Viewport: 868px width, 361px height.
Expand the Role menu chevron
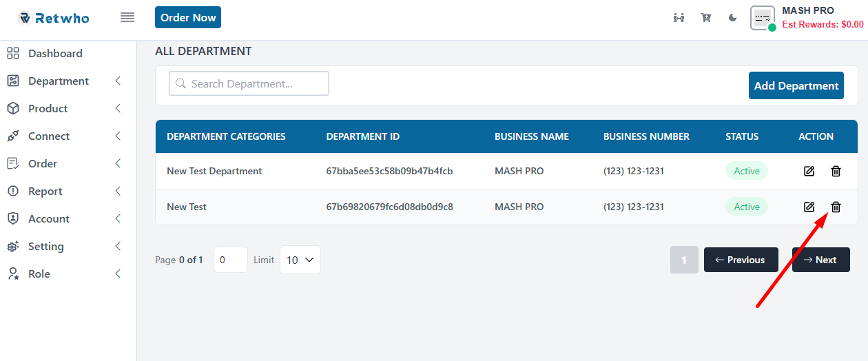pyautogui.click(x=118, y=274)
